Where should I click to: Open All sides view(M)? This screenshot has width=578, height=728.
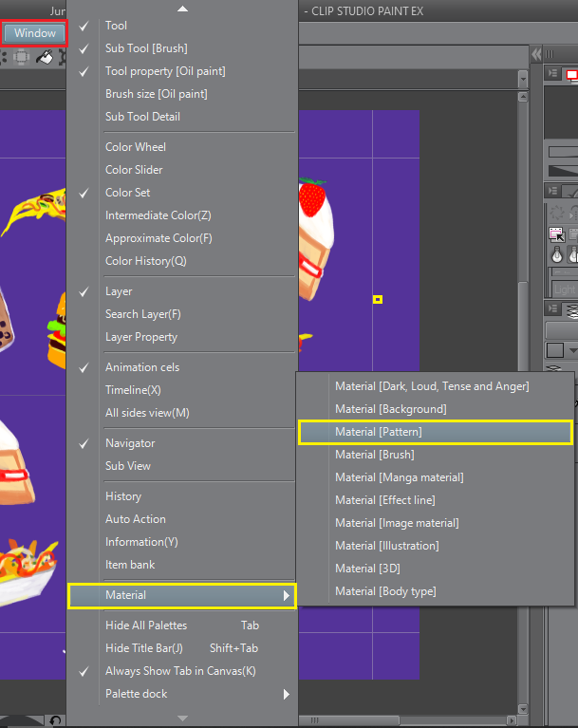(181, 413)
